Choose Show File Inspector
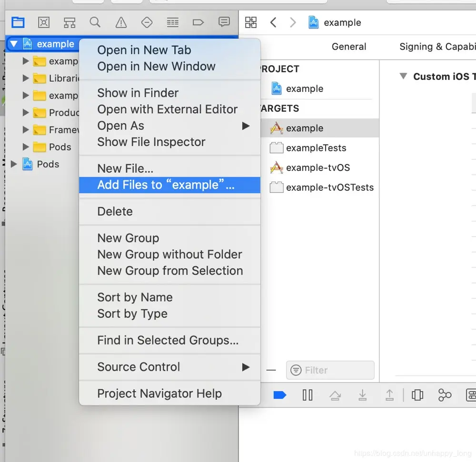Viewport: 476px width, 462px height. [x=170, y=142]
